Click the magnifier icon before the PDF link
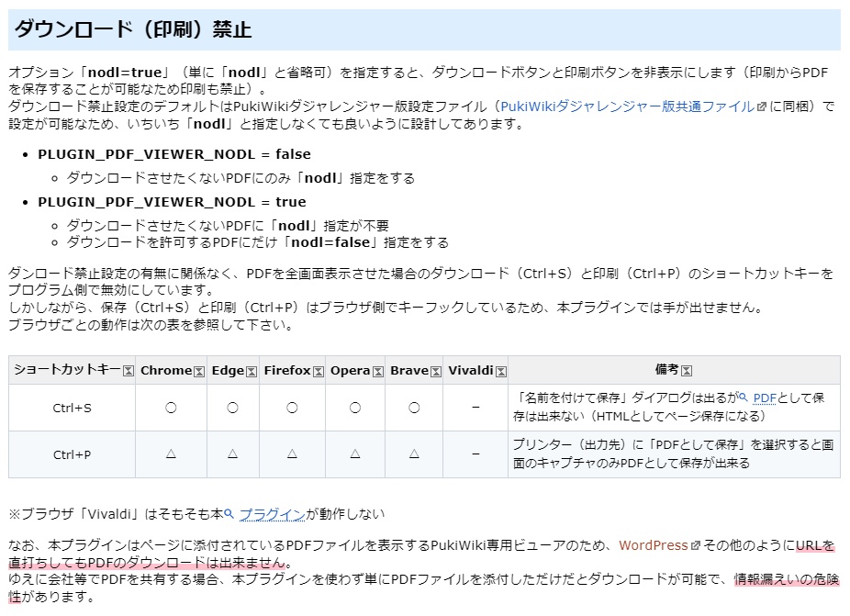 pos(744,398)
